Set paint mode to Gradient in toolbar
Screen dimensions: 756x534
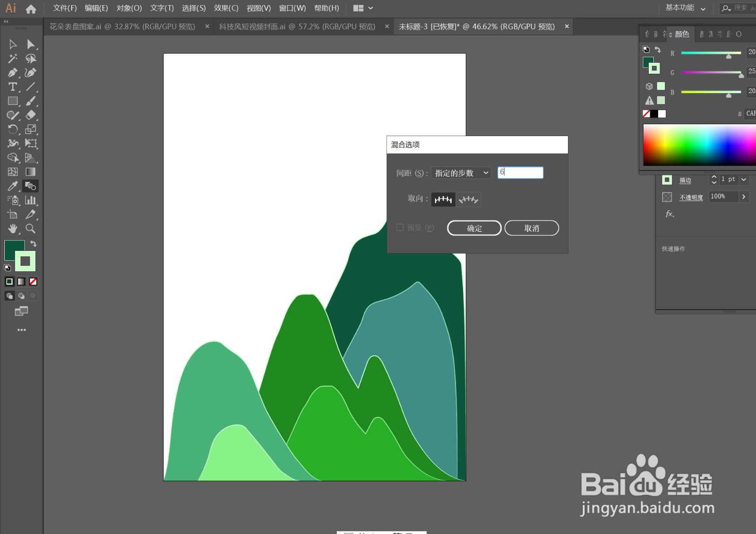[x=21, y=282]
